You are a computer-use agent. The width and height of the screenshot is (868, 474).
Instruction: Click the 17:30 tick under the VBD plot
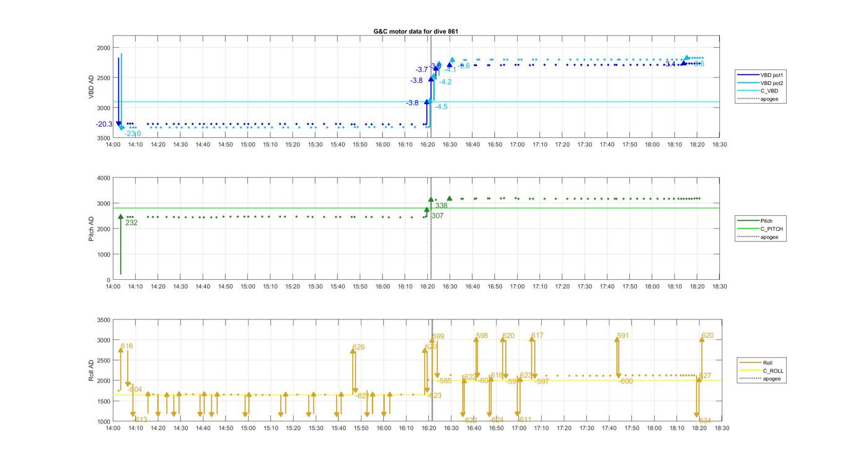pyautogui.click(x=585, y=145)
